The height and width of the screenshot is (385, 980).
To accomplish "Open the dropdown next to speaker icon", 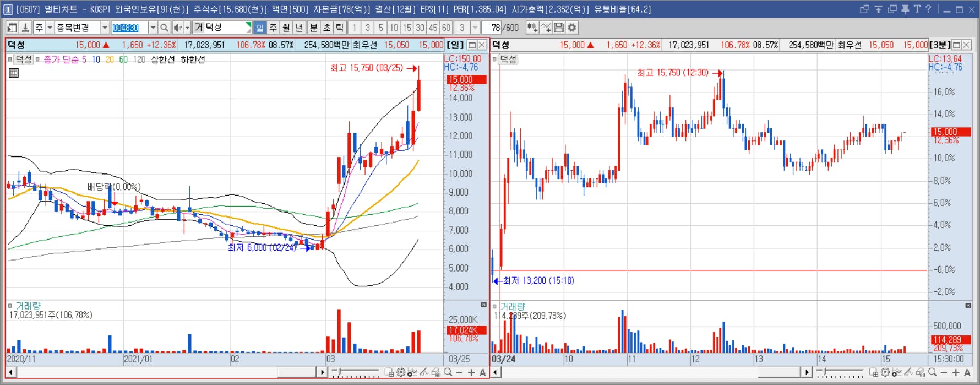I will click(x=187, y=28).
